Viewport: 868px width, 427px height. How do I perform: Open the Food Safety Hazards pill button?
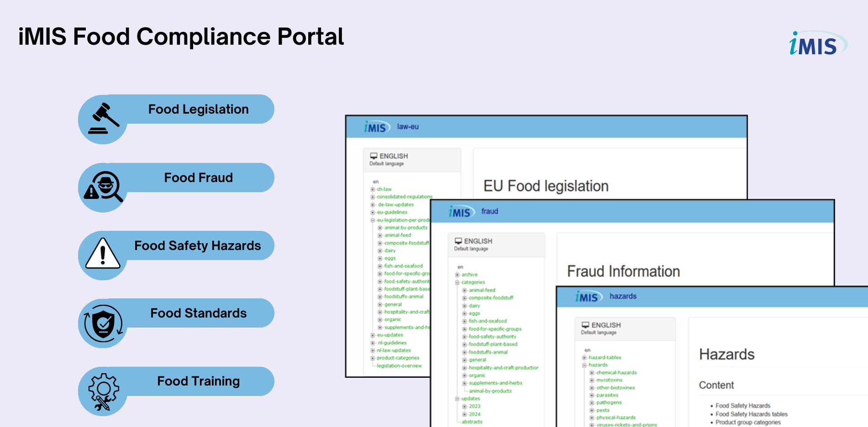[198, 245]
